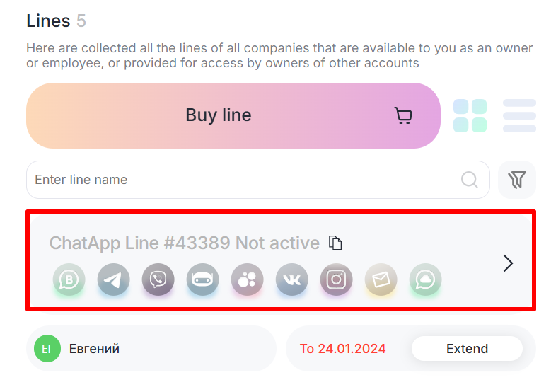This screenshot has width=551, height=392.
Task: Switch to list view layout
Action: tap(519, 116)
